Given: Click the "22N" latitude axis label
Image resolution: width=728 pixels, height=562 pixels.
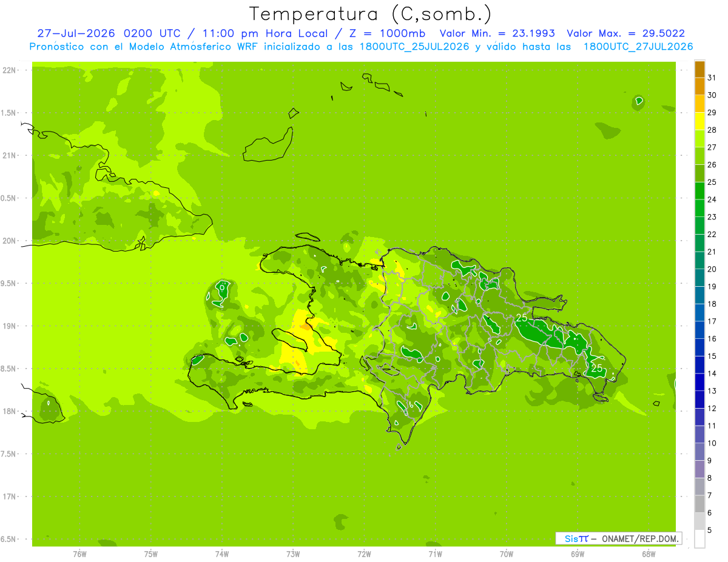Looking at the screenshot, I should [x=8, y=70].
